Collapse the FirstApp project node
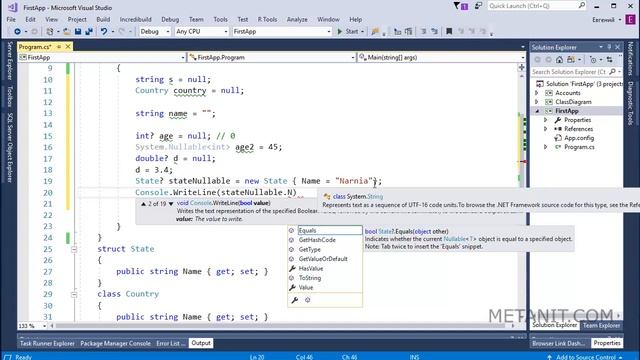 (537, 111)
